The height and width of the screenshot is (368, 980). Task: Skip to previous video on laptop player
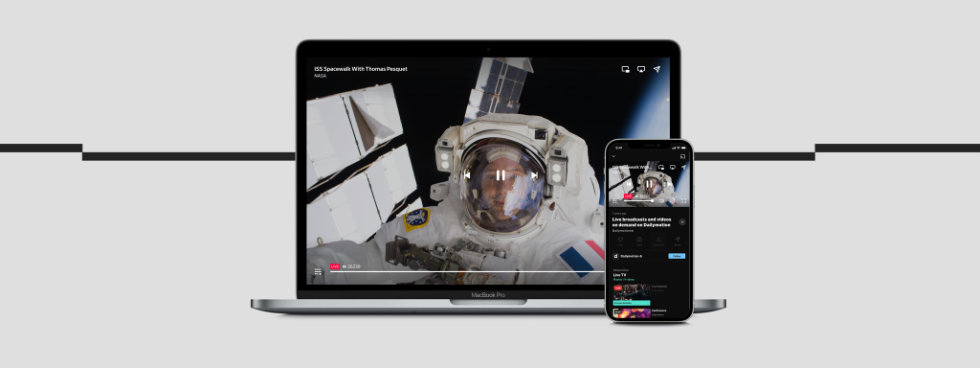[466, 175]
